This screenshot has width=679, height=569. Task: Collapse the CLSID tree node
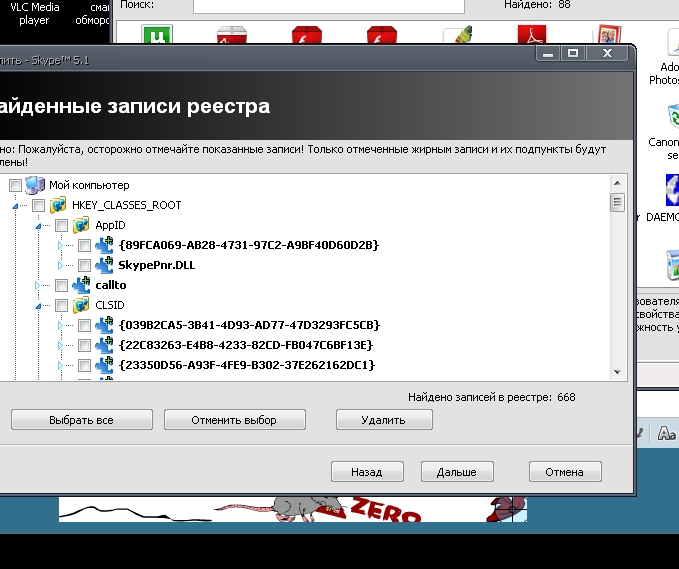click(38, 306)
